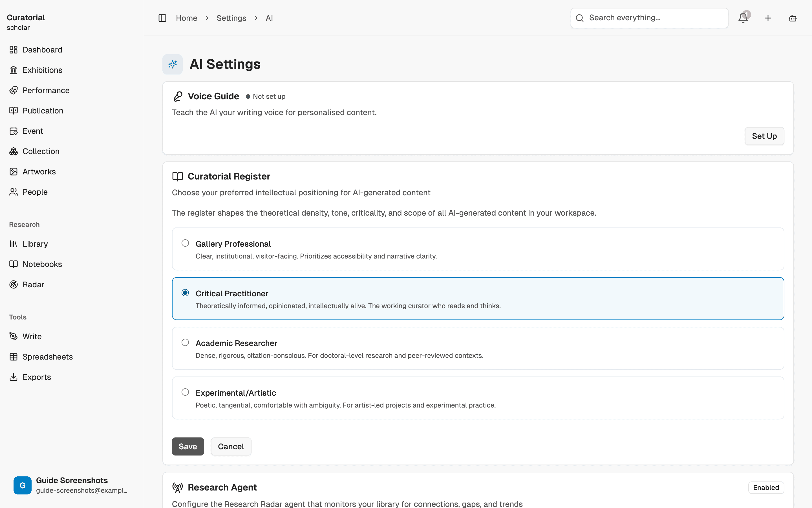Open the AI assistant robot icon
This screenshot has width=812, height=508.
pyautogui.click(x=793, y=18)
